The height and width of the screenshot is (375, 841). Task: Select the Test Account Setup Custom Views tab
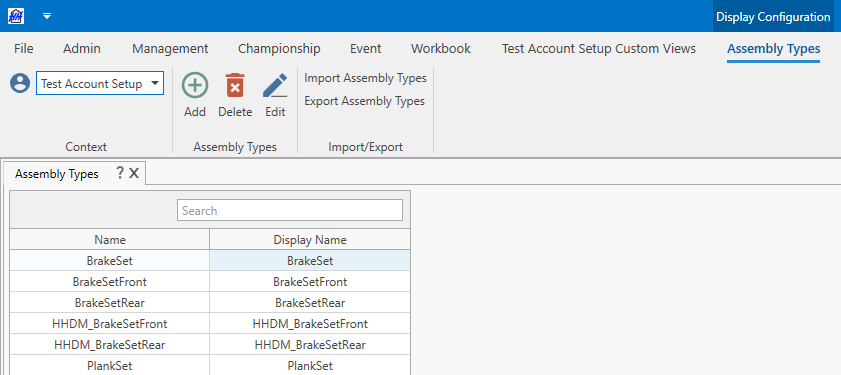click(x=599, y=48)
